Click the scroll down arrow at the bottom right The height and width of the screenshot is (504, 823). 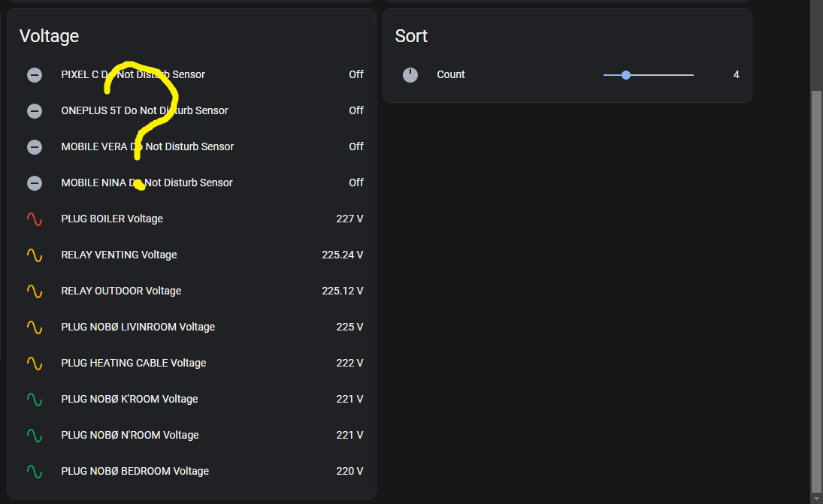tap(817, 498)
